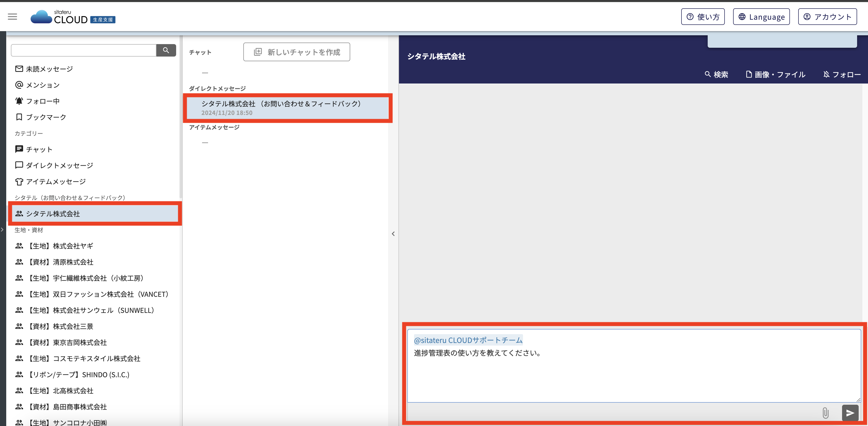This screenshot has width=868, height=426.
Task: Open the Language selector
Action: [x=761, y=17]
